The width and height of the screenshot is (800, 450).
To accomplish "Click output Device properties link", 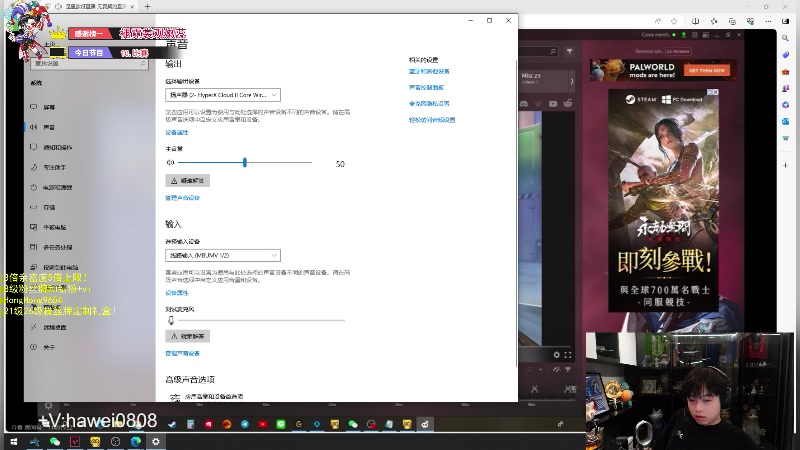I will pyautogui.click(x=177, y=133).
